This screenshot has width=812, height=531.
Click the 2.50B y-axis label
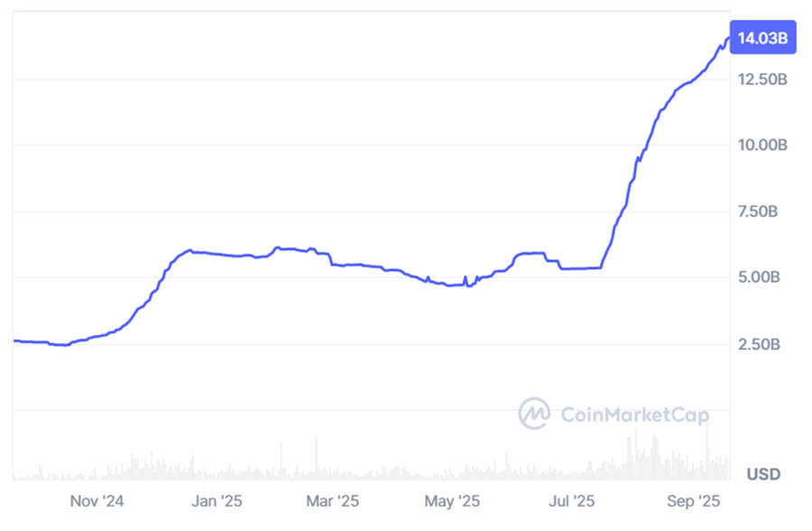[759, 344]
